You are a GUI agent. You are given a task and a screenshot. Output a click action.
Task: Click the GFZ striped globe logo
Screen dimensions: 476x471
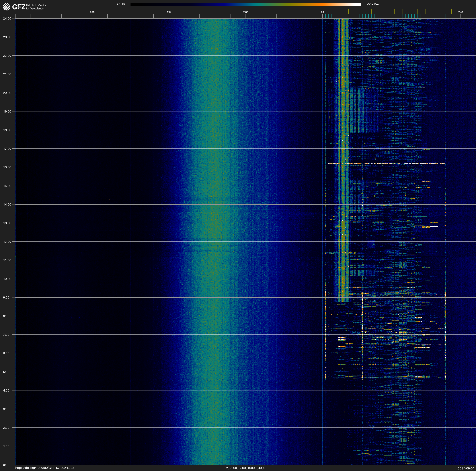click(7, 7)
